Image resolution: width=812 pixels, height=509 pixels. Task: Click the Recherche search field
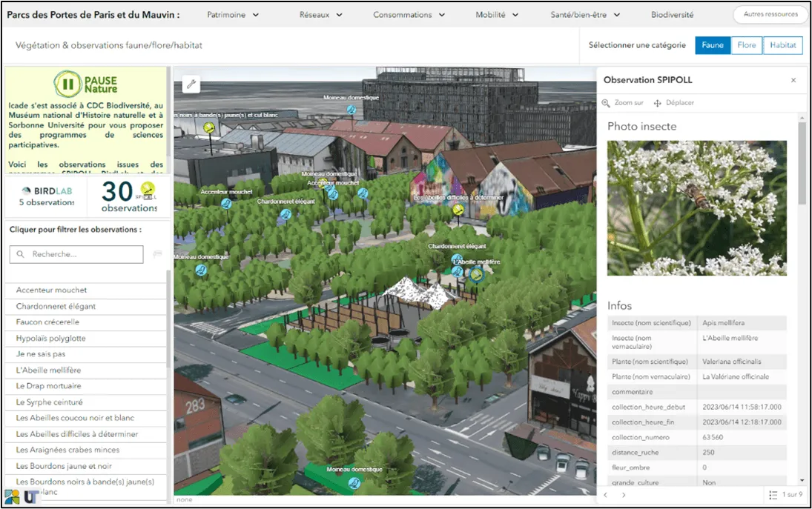83,254
